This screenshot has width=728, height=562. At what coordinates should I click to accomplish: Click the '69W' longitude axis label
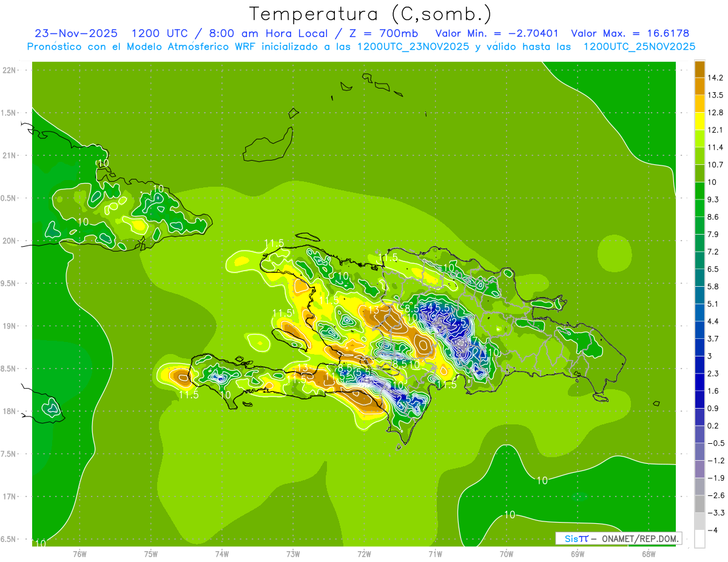pyautogui.click(x=577, y=554)
